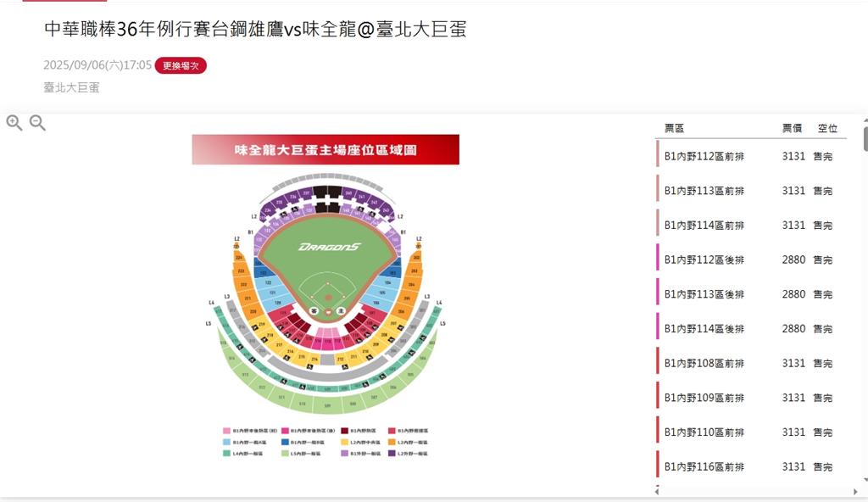Click the 票區 column header
The image size is (868, 502).
click(x=674, y=128)
